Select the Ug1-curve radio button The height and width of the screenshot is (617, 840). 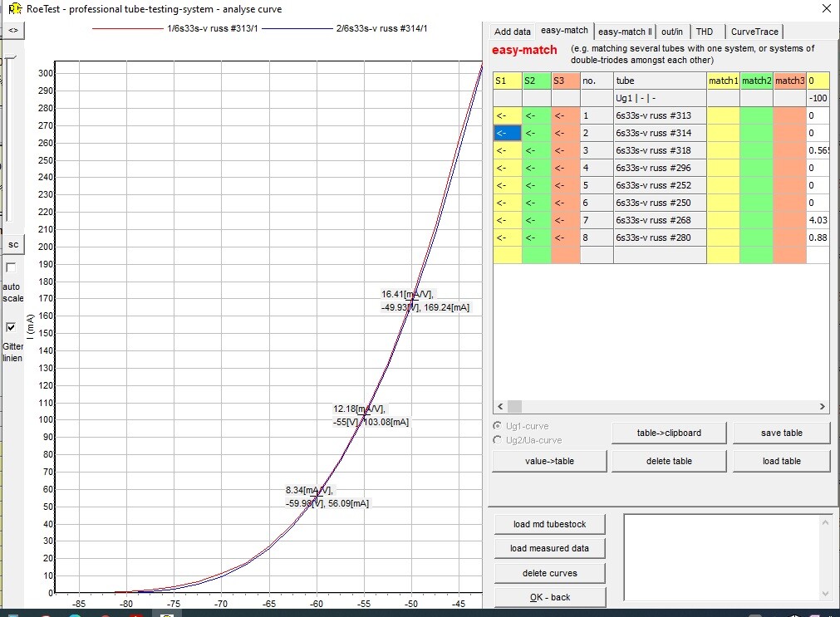tap(497, 426)
